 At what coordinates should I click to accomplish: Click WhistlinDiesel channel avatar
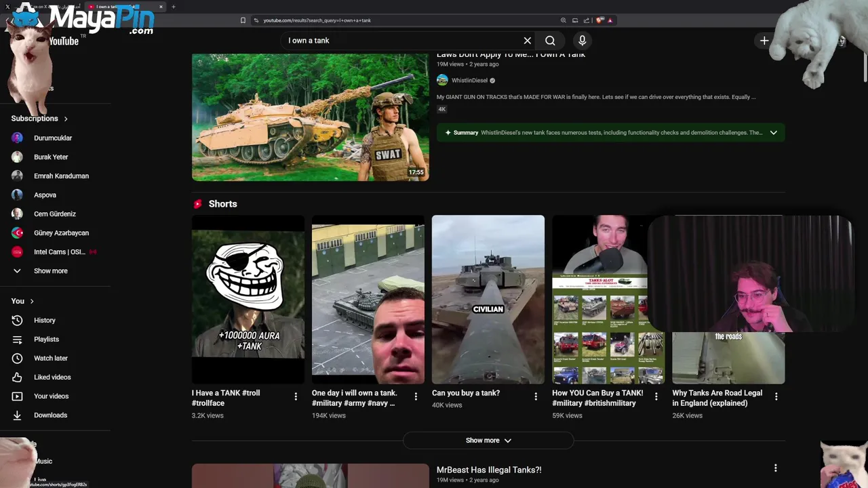pos(442,81)
